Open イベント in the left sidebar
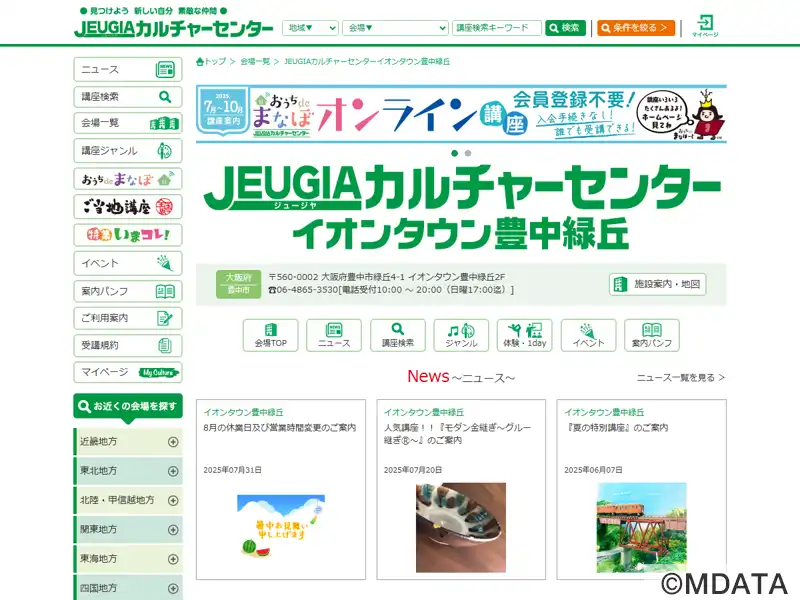Viewport: 800px width, 600px height. pyautogui.click(x=128, y=263)
